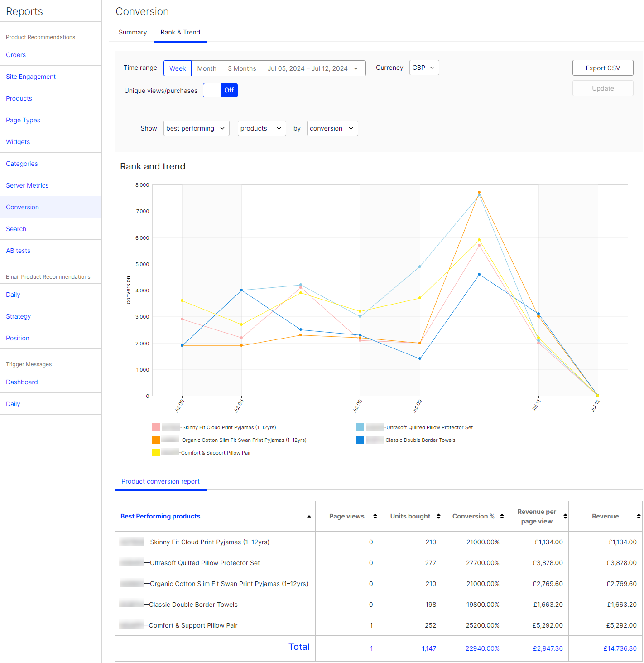Sort by Revenue per page view arrows

565,516
